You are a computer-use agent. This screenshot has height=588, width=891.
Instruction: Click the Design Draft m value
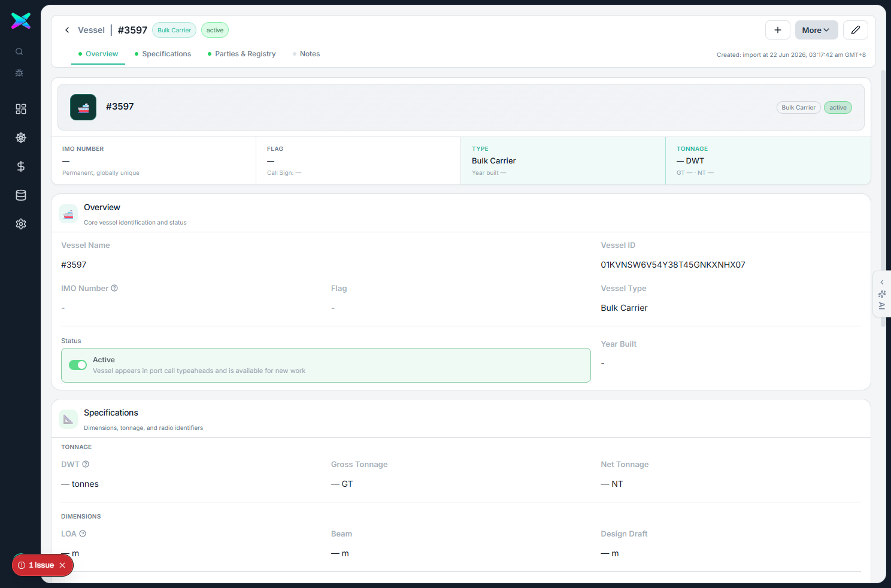[x=610, y=553]
